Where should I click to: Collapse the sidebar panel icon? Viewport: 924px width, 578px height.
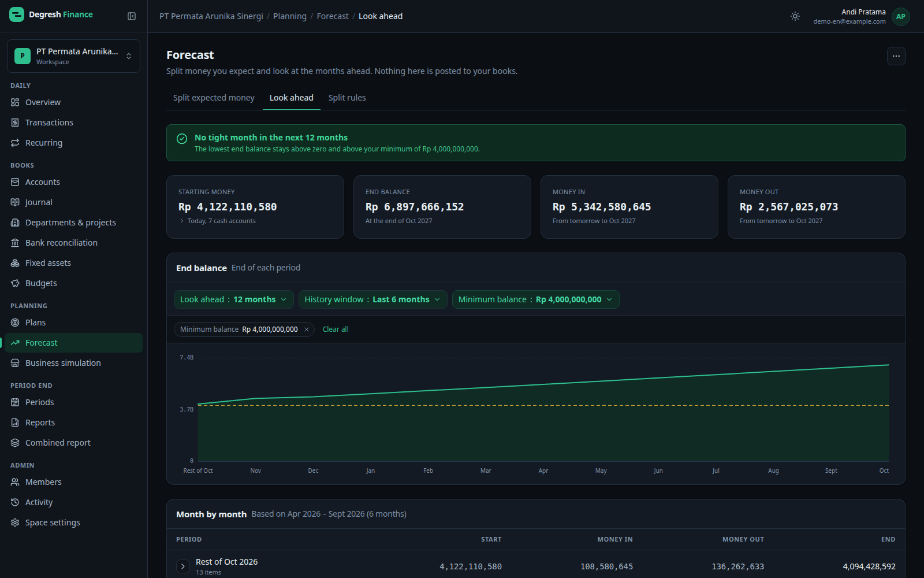132,16
